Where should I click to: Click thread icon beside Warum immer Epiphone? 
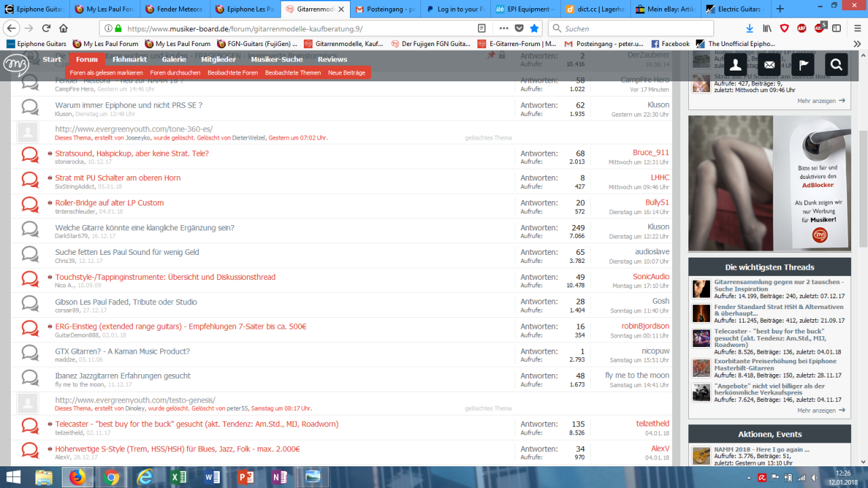point(30,107)
